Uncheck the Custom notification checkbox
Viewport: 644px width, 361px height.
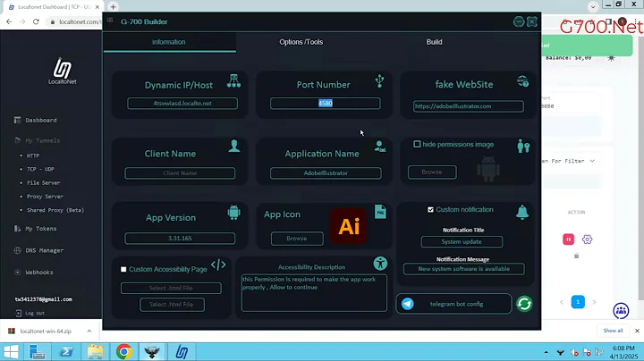click(x=430, y=210)
